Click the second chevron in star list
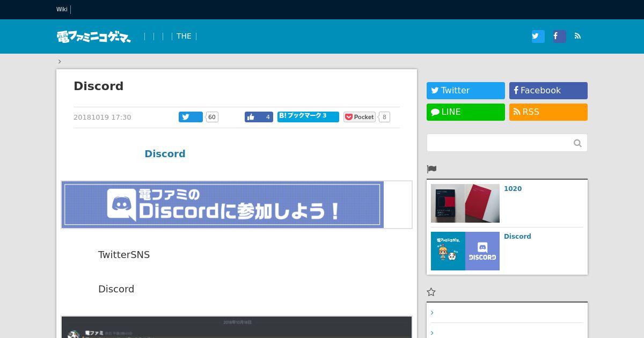This screenshot has width=644, height=338. pyautogui.click(x=432, y=333)
